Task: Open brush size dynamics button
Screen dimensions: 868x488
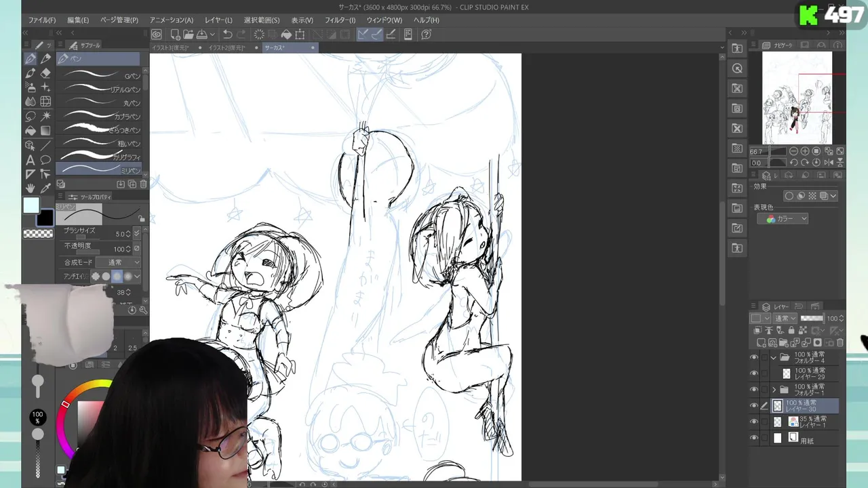Action: tap(137, 234)
